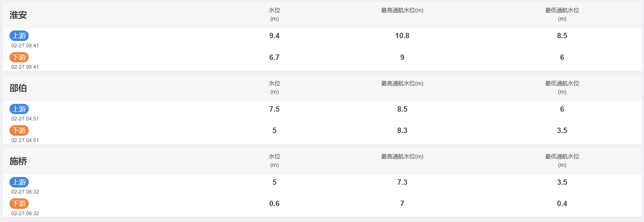Click the 淮安 upstream timestamp 02-27 08:41
This screenshot has height=222, width=644.
[25, 46]
